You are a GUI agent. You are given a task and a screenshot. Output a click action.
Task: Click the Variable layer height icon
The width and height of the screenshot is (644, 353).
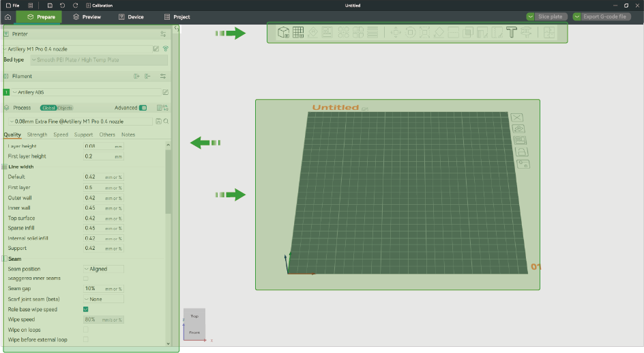point(372,33)
